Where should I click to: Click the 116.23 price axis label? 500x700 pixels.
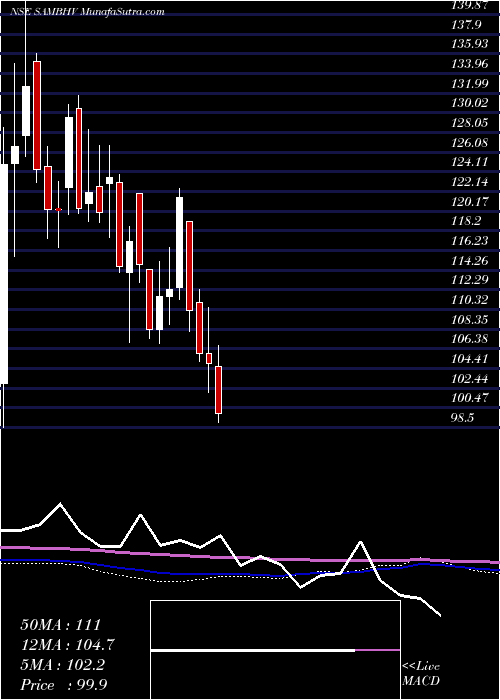click(470, 241)
